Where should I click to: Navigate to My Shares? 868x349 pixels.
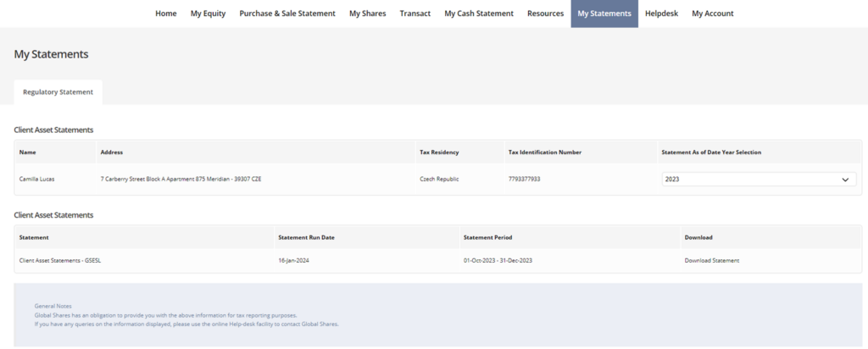pos(368,14)
